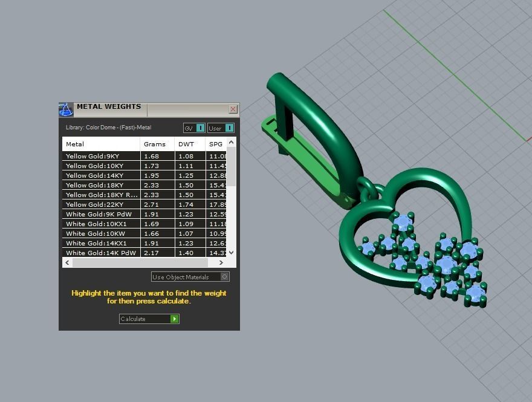532x402 pixels.
Task: Click the green Calculate arrow icon
Action: 174,319
